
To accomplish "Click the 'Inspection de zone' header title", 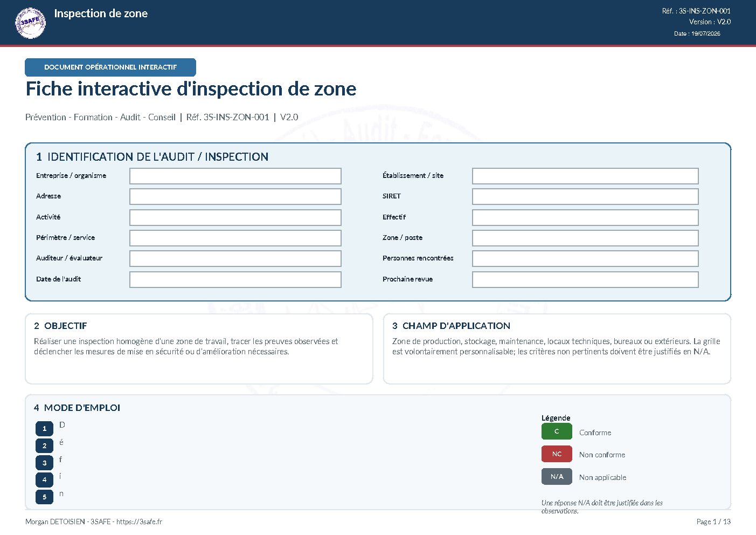I will point(101,13).
